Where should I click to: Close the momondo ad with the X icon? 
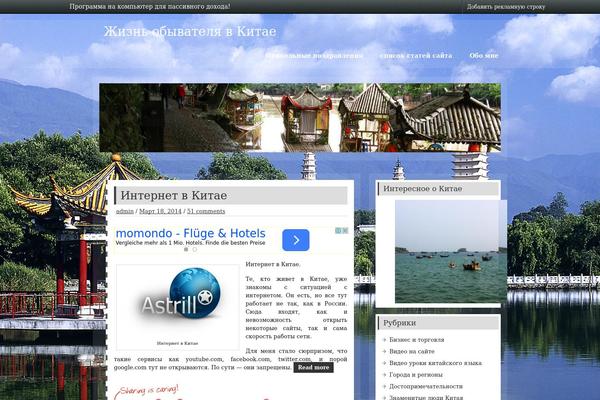(x=345, y=230)
